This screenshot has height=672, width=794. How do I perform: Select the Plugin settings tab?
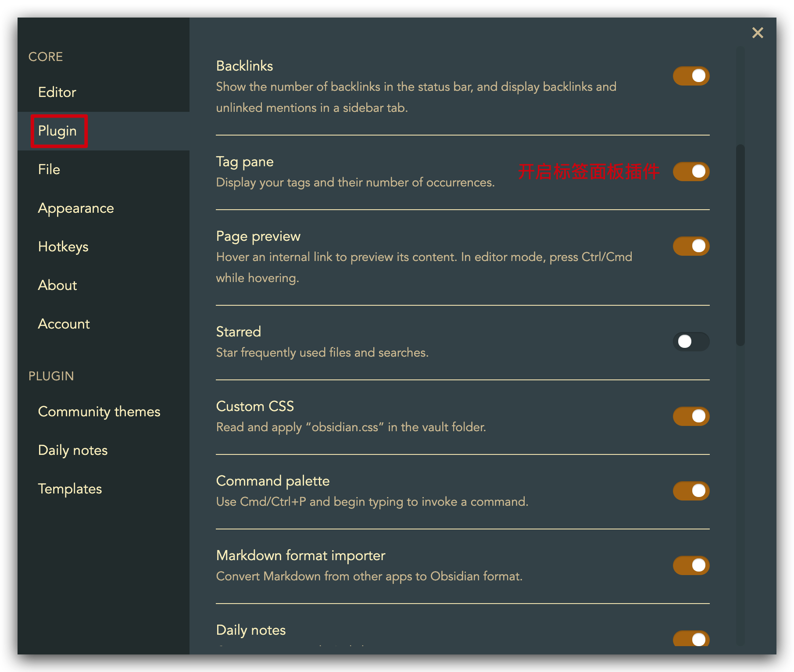click(x=104, y=131)
